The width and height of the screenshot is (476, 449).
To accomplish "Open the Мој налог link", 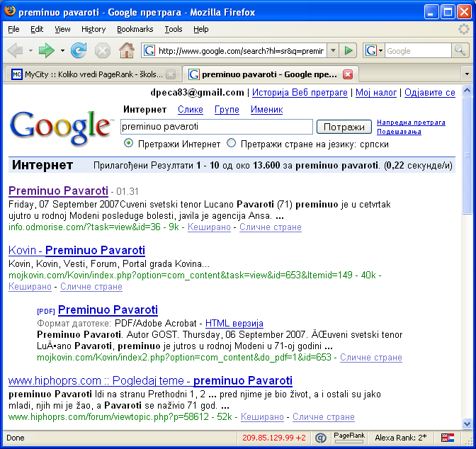I will pos(376,92).
